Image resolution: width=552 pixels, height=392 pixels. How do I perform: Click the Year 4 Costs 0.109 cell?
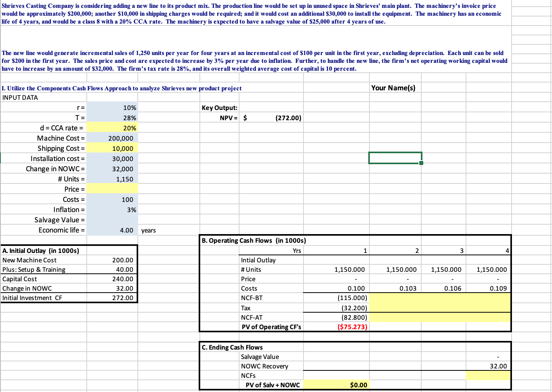pyautogui.click(x=488, y=288)
